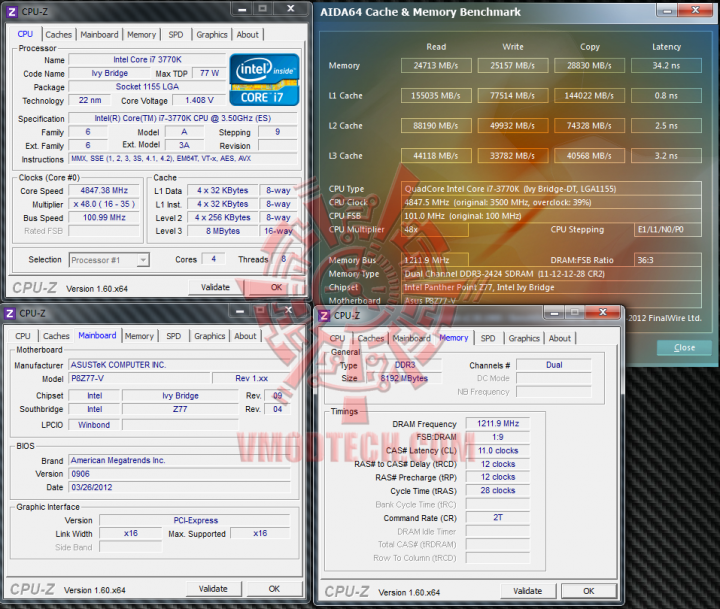Click Validate in the top CPU-Z window
This screenshot has width=720, height=609.
[215, 288]
